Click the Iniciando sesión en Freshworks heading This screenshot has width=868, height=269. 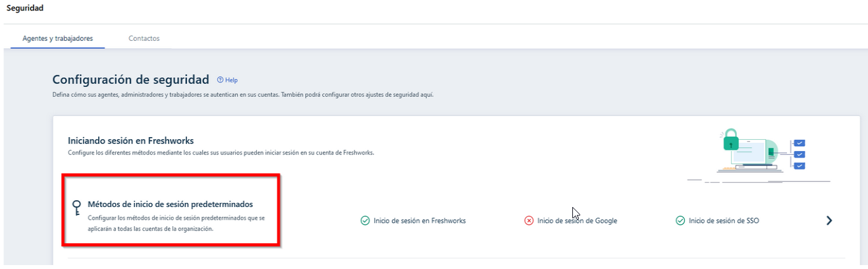[130, 141]
